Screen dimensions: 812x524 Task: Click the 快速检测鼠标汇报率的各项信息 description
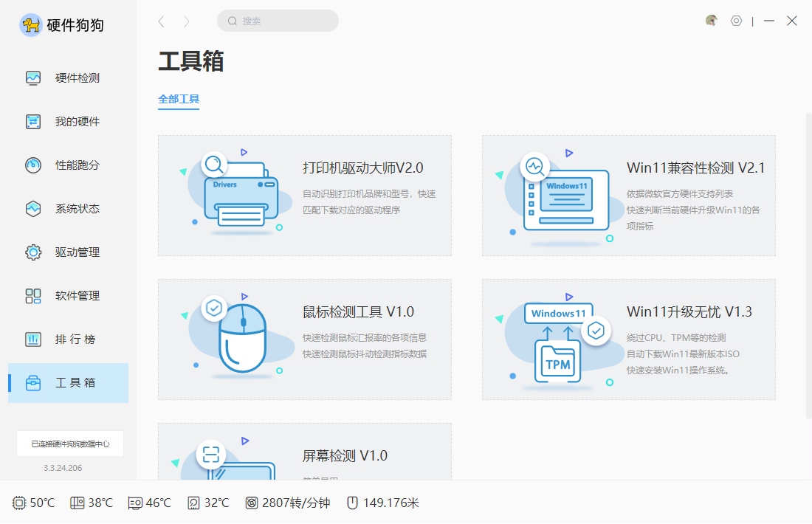click(365, 337)
